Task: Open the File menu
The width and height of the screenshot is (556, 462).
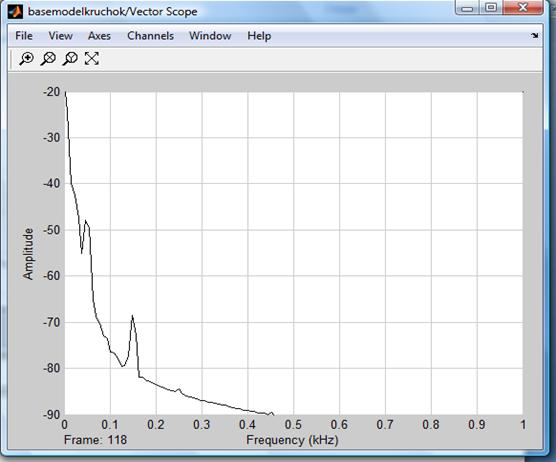Action: coord(24,36)
